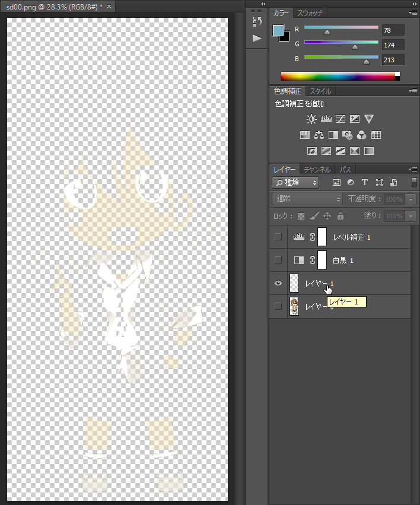Add a Photo Filter adjustment
420x505 pixels.
[x=348, y=135]
